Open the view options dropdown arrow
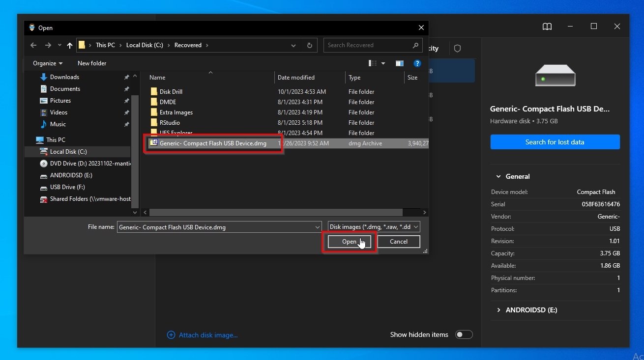 point(383,63)
